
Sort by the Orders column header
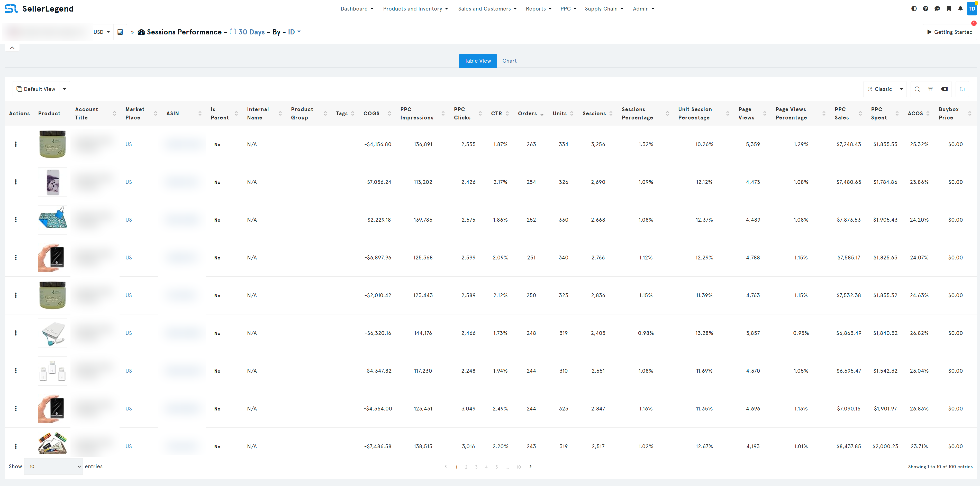(x=531, y=113)
